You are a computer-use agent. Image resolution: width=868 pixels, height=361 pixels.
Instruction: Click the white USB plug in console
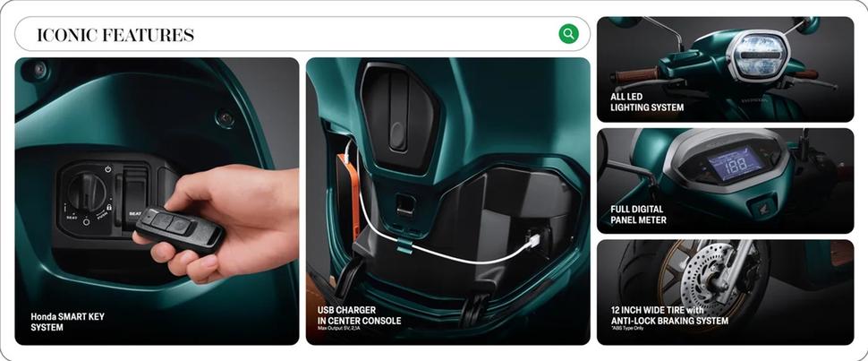[533, 242]
